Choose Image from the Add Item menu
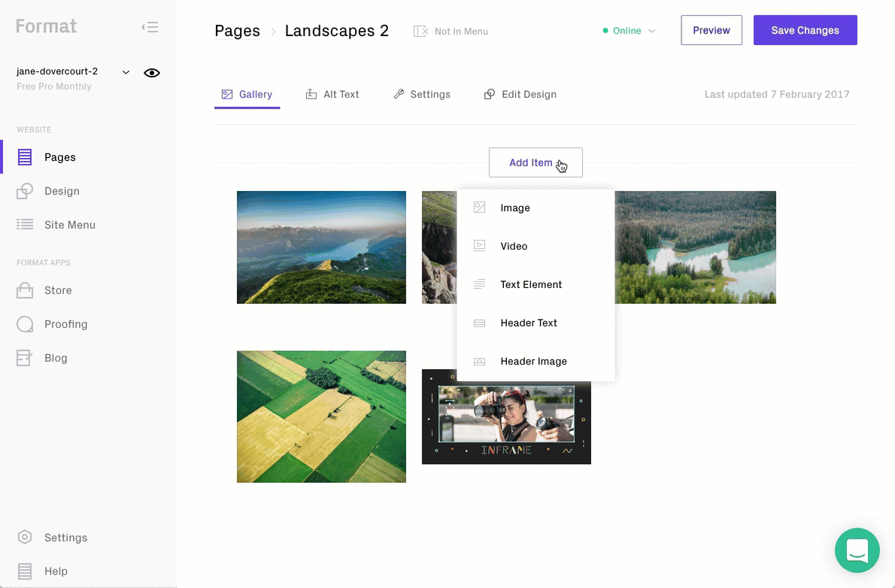The width and height of the screenshot is (895, 588). coord(535,208)
